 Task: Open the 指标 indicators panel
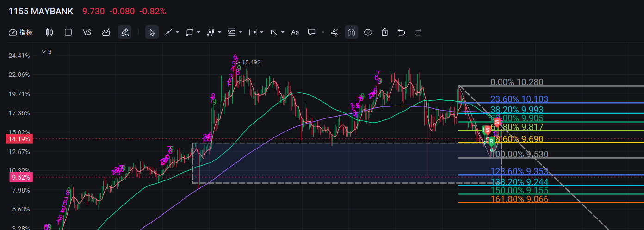[x=21, y=32]
